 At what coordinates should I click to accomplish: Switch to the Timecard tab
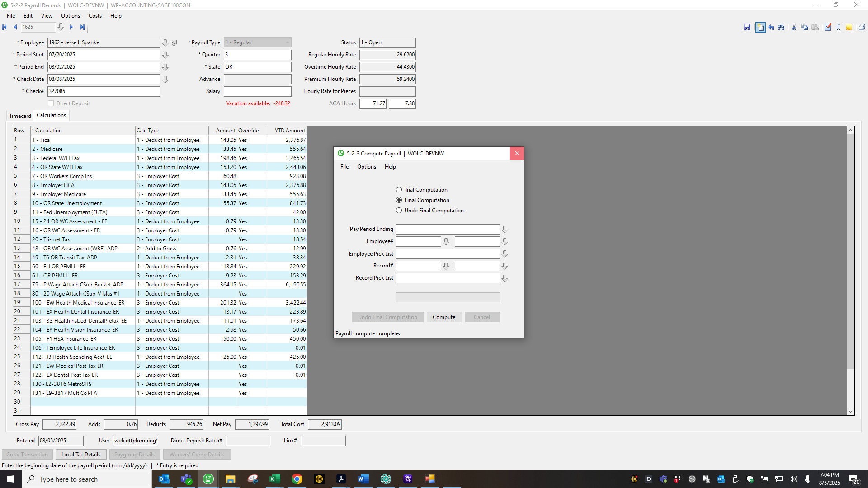click(x=20, y=116)
